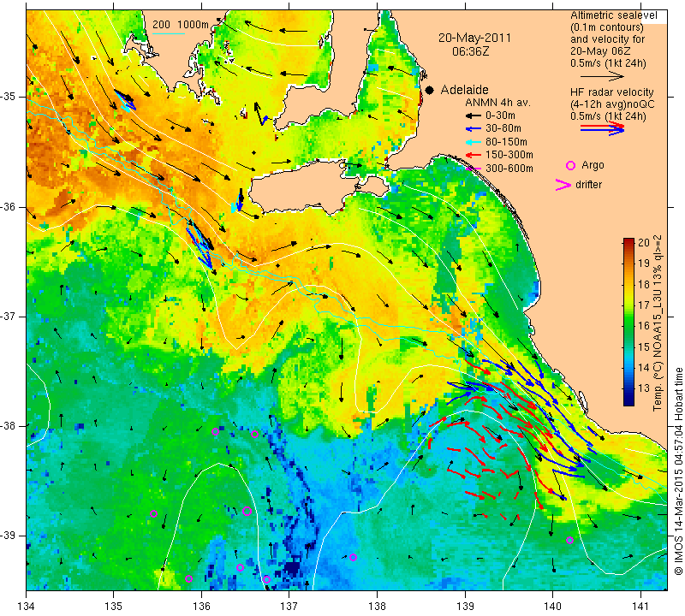Click the longitude axis label 138

[377, 607]
